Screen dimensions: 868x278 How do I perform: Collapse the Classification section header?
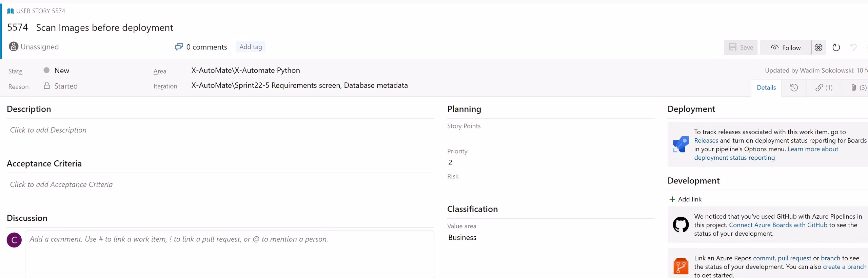472,209
